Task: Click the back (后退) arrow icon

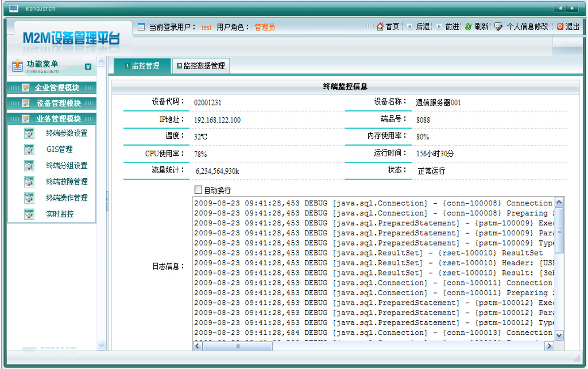Action: [x=409, y=27]
